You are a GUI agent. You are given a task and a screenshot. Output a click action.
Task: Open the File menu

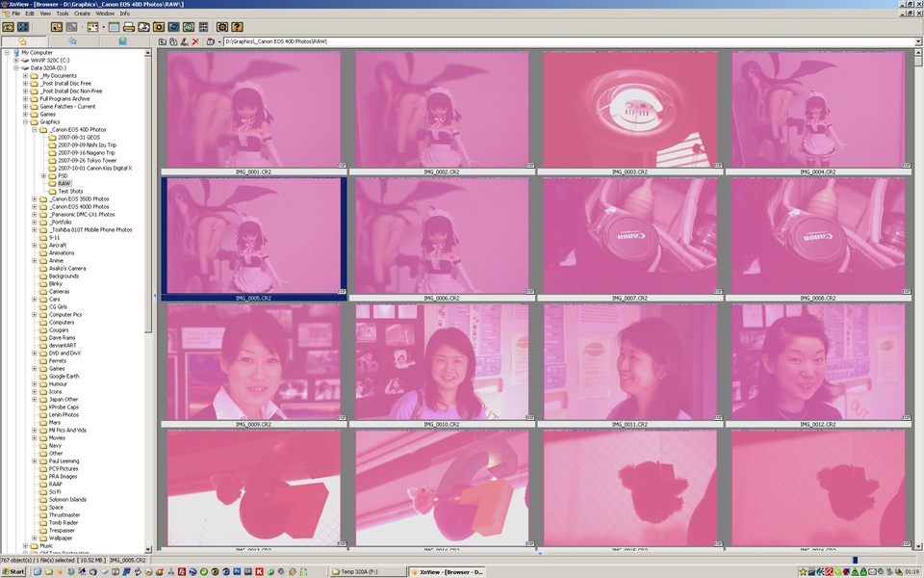pos(16,13)
